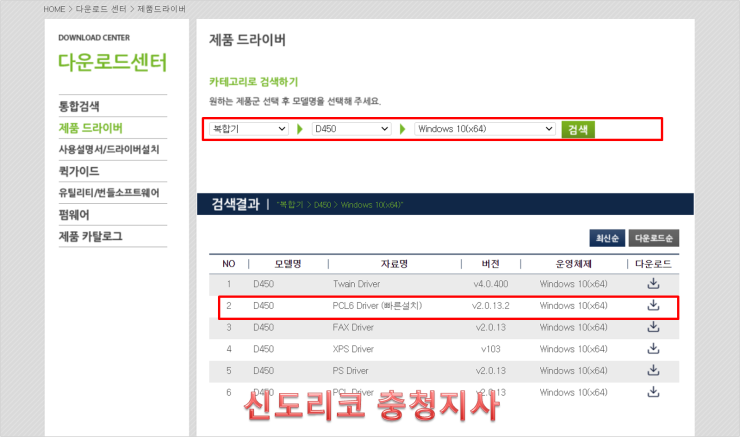Click 다운로드 센터 breadcrumb link
The height and width of the screenshot is (437, 740).
tap(101, 9)
